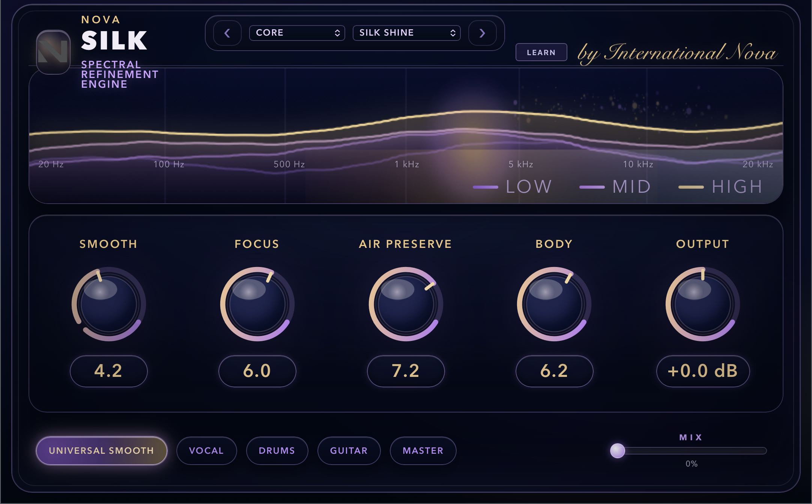Click the MIX slider handle
Viewport: 812px width, 504px height.
pyautogui.click(x=618, y=451)
